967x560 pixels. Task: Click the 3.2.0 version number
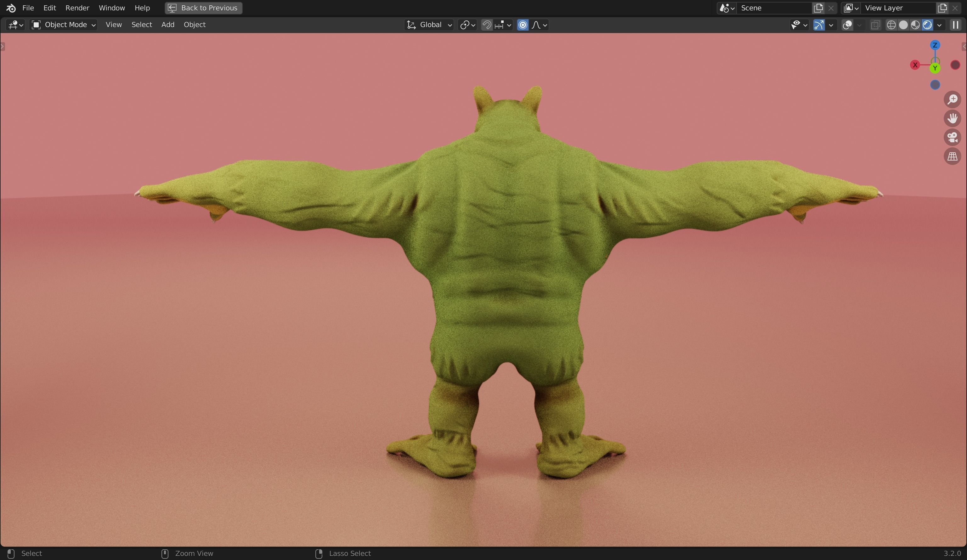click(952, 553)
